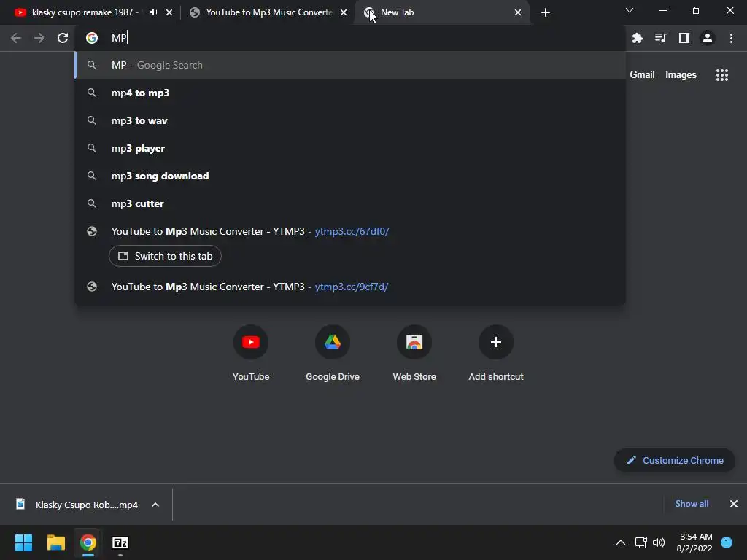
Task: Show hidden tray icons chevron
Action: tap(620, 542)
